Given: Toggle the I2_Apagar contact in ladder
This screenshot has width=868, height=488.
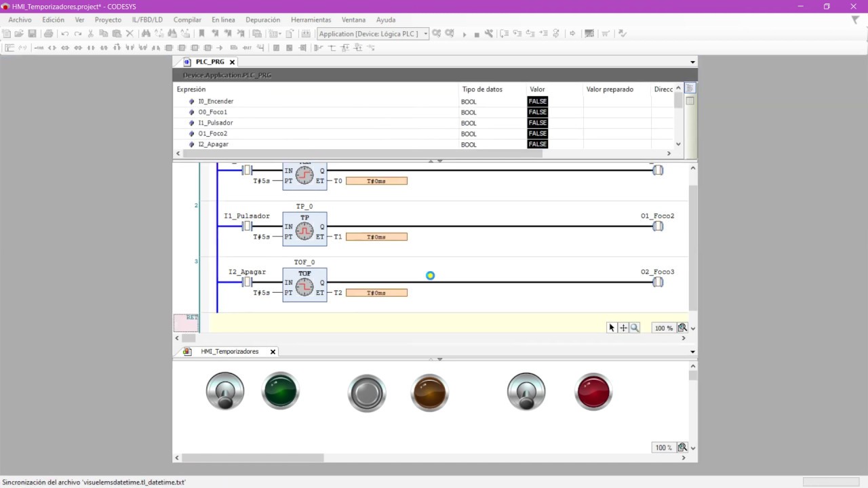Looking at the screenshot, I should coord(248,282).
